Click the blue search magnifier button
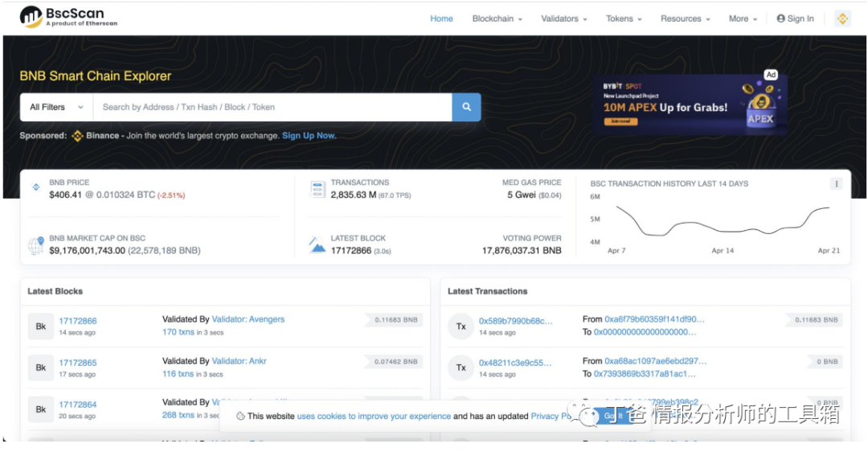Viewport: 868px width, 452px height. click(466, 107)
